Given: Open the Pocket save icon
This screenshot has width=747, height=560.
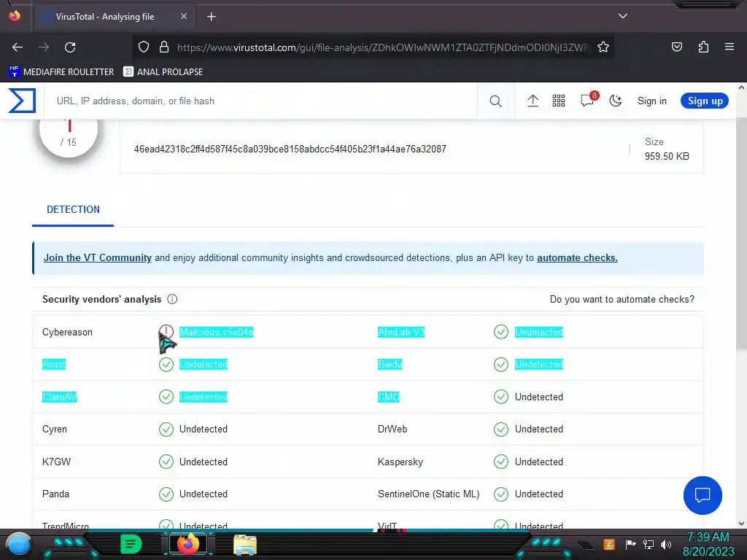Looking at the screenshot, I should 676,47.
